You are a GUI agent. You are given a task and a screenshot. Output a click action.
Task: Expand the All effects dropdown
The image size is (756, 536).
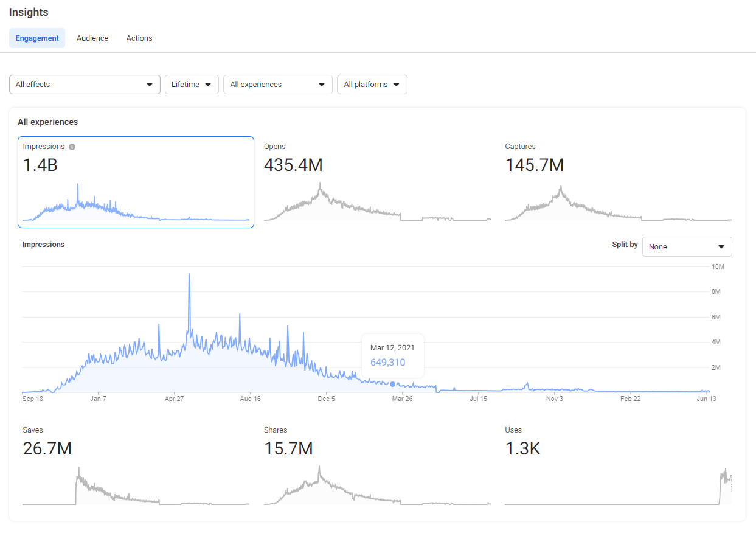85,85
